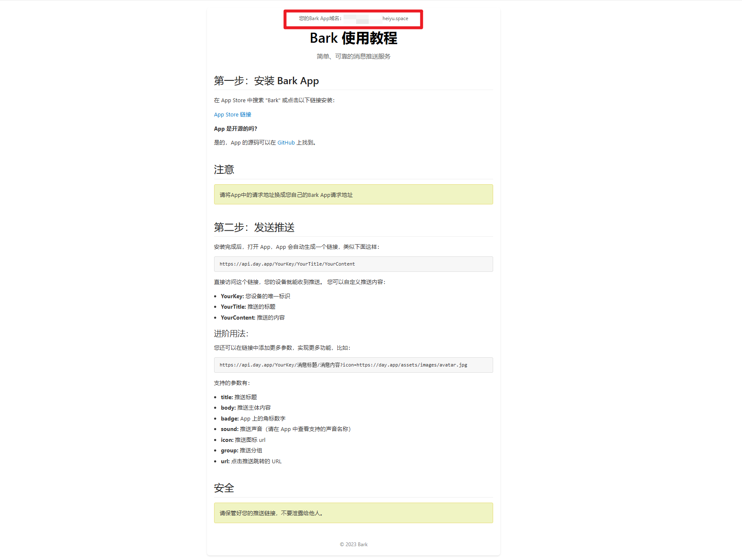Click the body: 推送主体内容 bullet
This screenshot has width=742, height=560.
pos(246,408)
